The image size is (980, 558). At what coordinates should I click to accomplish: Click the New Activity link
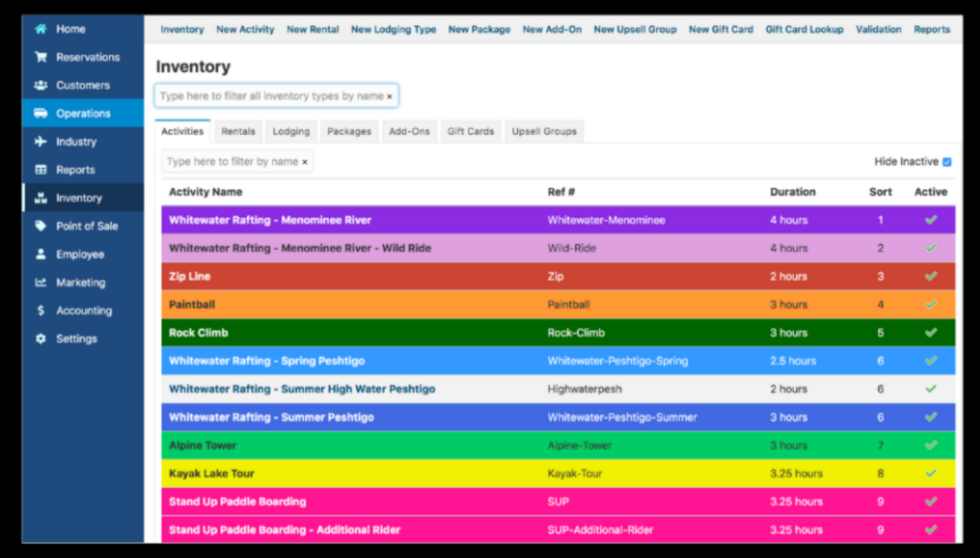point(245,30)
